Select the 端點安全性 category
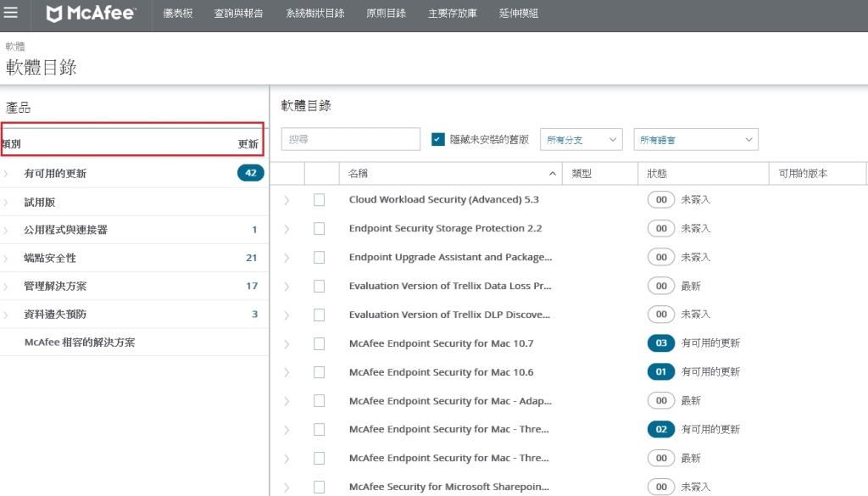 coord(50,258)
